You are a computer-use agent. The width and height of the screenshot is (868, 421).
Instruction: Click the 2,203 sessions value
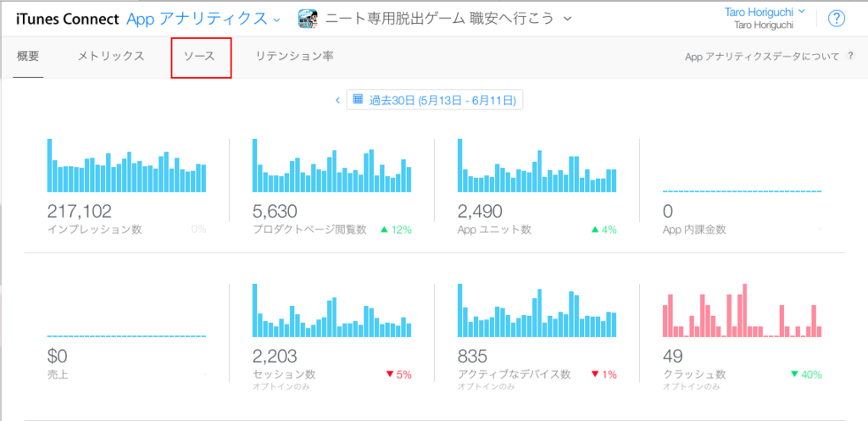pos(275,356)
